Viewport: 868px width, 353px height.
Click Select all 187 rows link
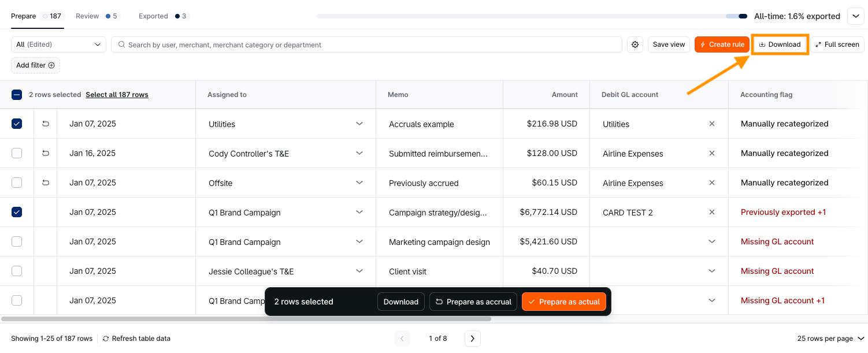pos(117,95)
